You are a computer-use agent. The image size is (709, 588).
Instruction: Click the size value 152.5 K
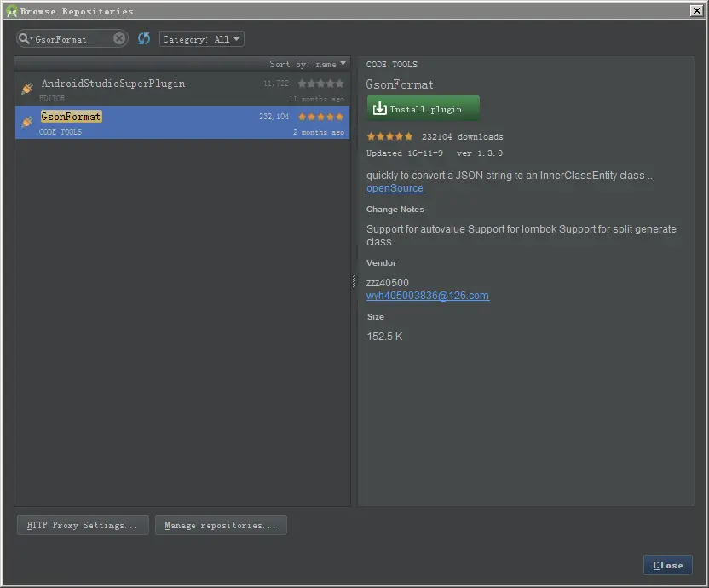pyautogui.click(x=384, y=336)
